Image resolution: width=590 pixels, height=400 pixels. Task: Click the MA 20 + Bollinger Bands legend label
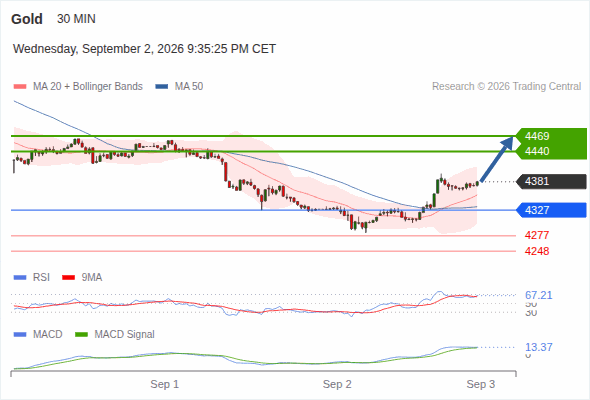[x=88, y=87]
